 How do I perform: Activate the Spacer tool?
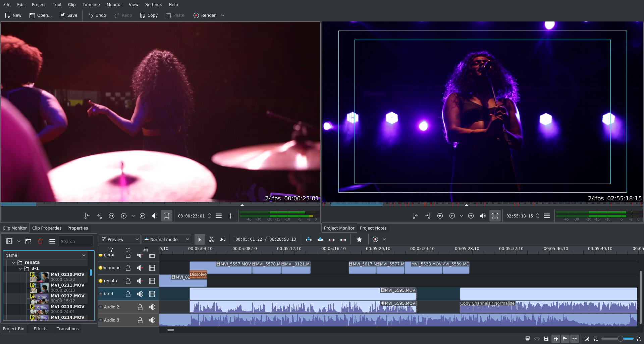(223, 239)
